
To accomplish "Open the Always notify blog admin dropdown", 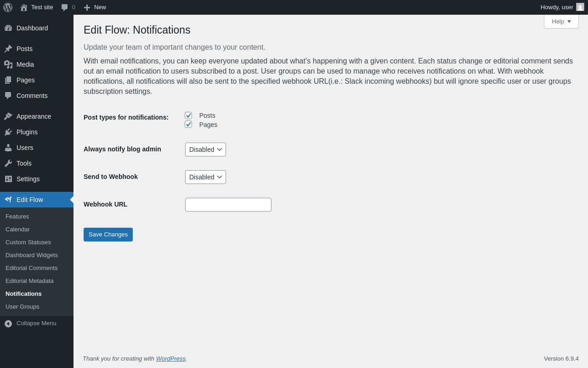I will click(205, 149).
